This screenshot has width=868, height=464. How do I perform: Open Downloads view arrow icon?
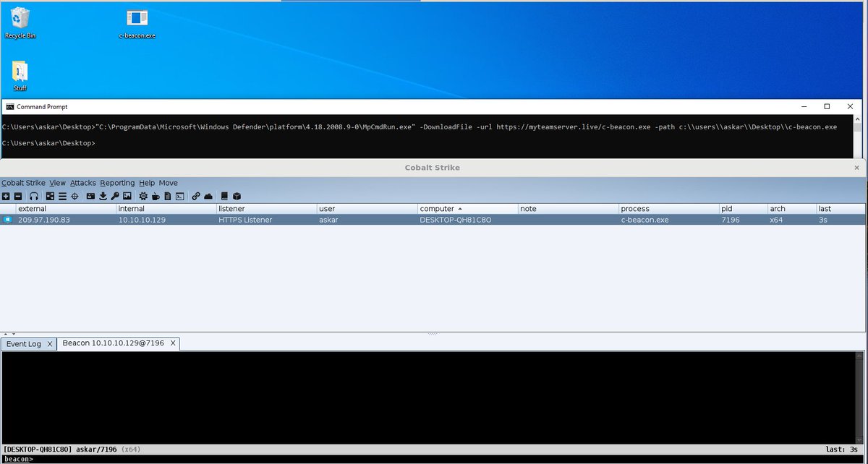pos(103,196)
